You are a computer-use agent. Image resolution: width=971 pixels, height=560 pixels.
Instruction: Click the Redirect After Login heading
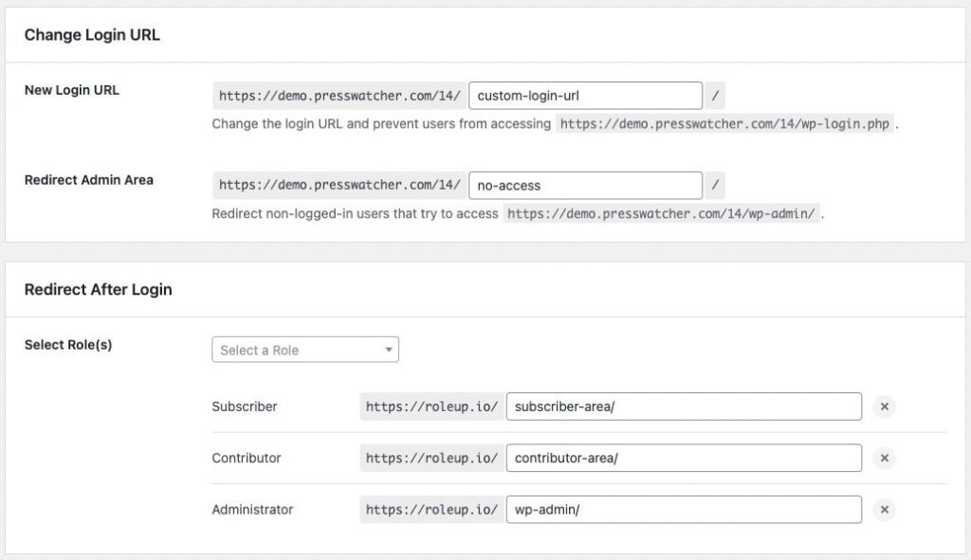coord(98,289)
